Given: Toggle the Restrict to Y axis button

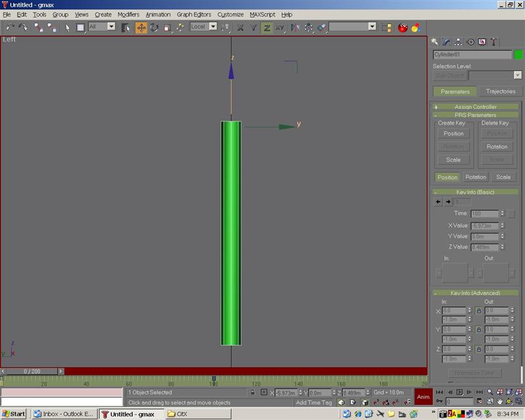Looking at the screenshot, I should [x=253, y=28].
